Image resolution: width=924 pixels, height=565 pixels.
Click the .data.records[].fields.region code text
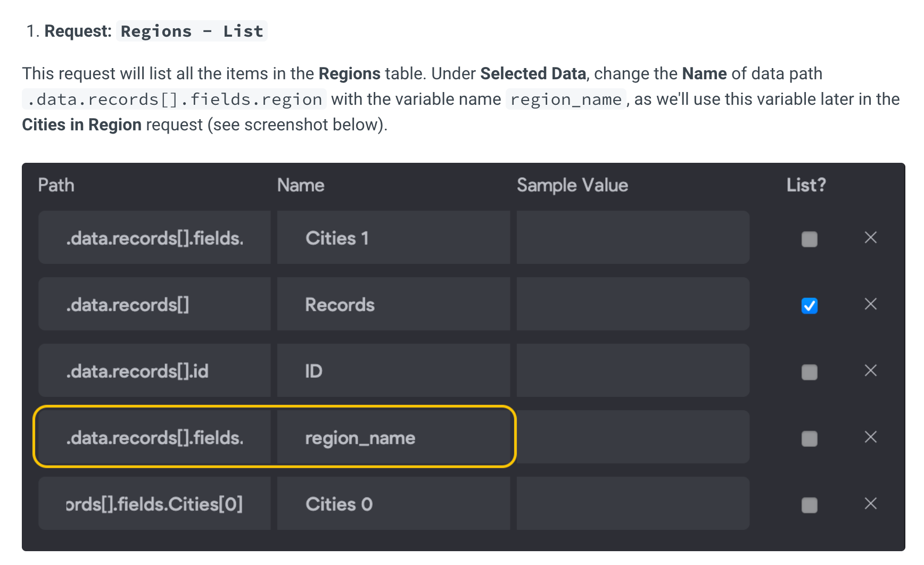click(175, 99)
